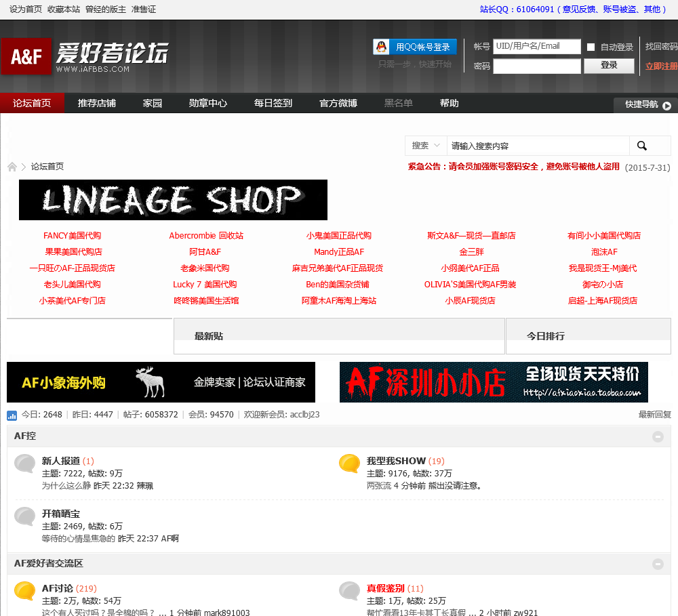Viewport: 678px width, 616px height.
Task: Click the 找回密码 link
Action: click(x=662, y=47)
